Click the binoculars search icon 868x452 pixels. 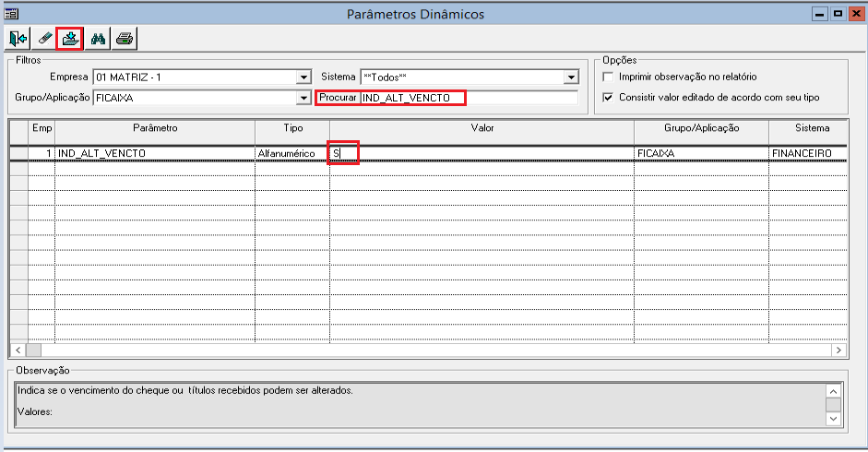[x=98, y=39]
